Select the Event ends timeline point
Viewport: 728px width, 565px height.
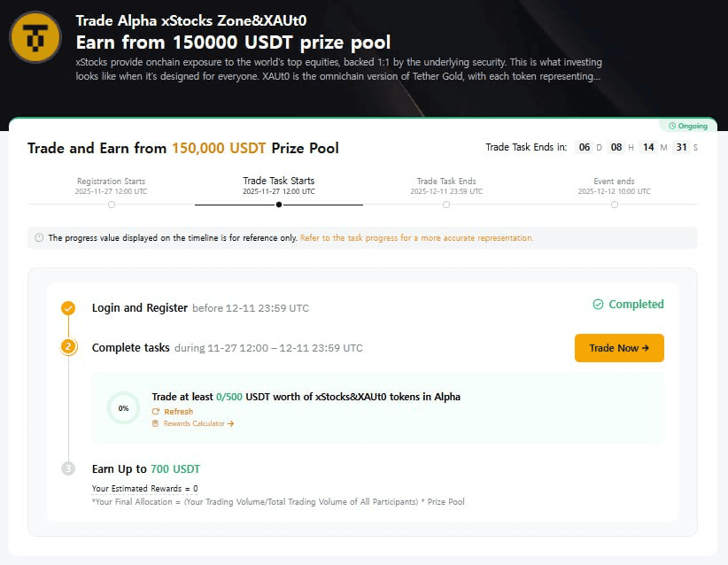point(614,205)
